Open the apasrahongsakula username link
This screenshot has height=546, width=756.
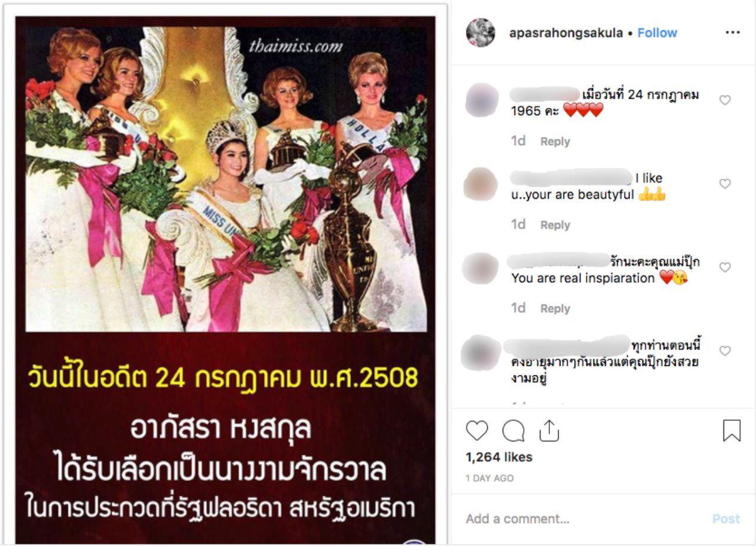pos(566,33)
